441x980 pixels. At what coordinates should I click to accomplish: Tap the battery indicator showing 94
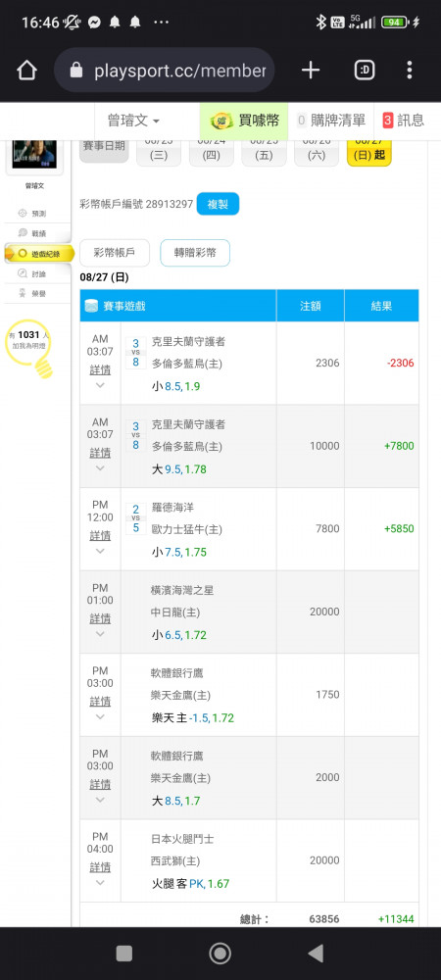point(395,23)
